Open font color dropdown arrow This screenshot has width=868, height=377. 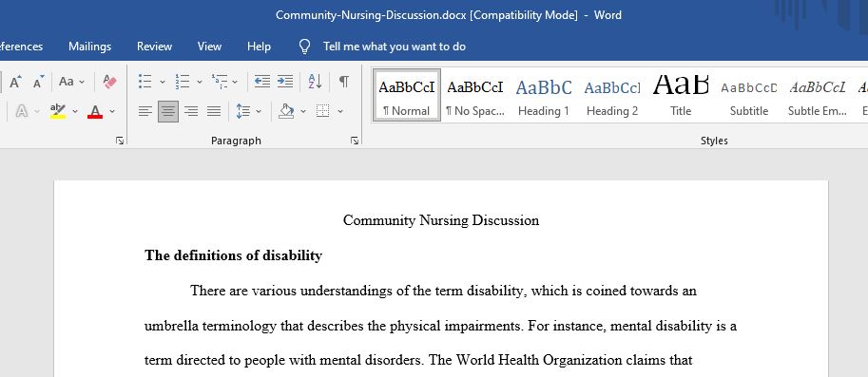coord(112,112)
